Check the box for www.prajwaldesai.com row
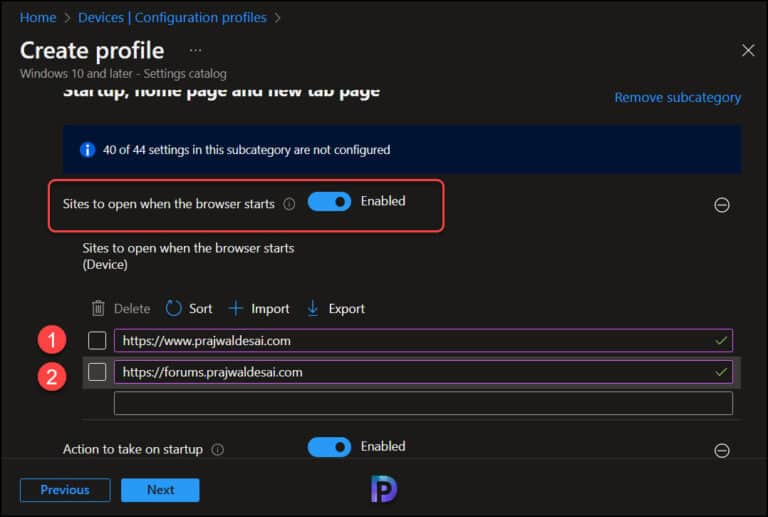This screenshot has width=768, height=517. 97,340
